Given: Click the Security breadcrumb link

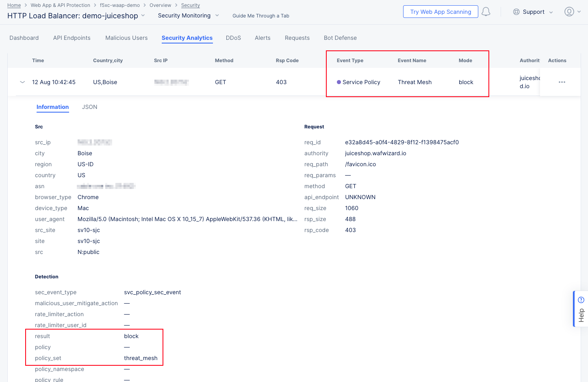Looking at the screenshot, I should coord(191,5).
